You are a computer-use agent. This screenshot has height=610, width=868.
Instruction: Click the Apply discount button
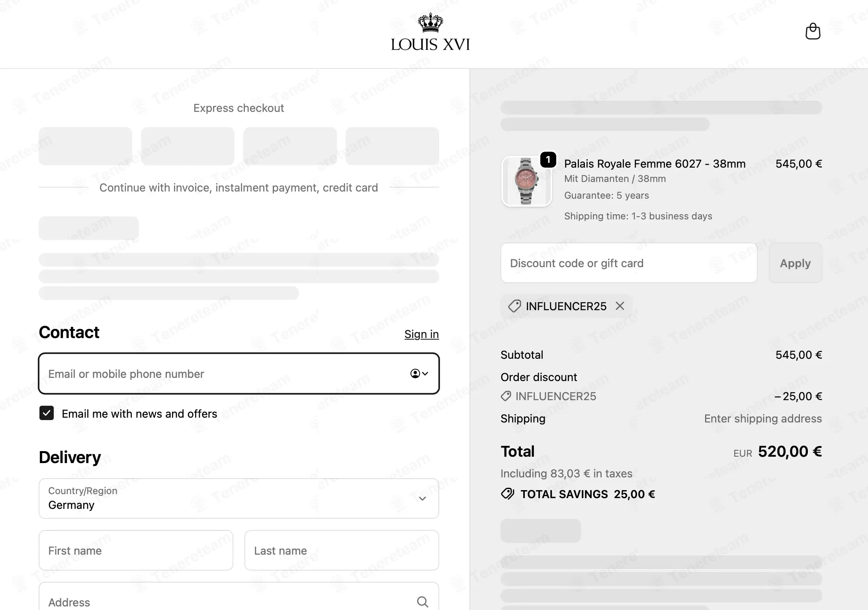(795, 263)
